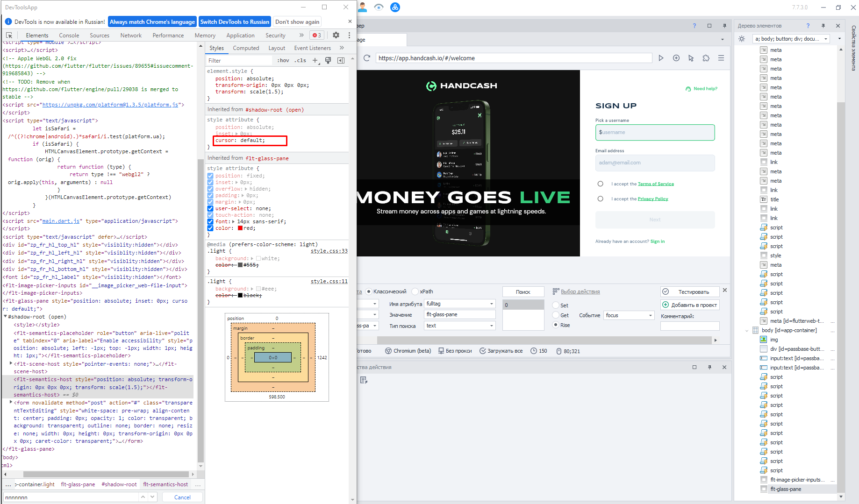Click the red error count badge
Image resolution: width=859 pixels, height=504 pixels.
[317, 35]
